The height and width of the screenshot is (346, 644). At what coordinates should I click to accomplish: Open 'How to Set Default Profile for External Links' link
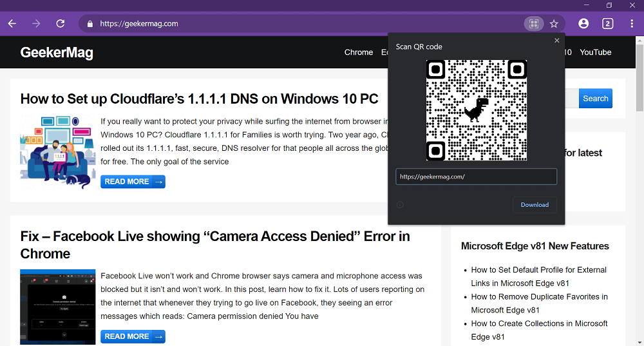pyautogui.click(x=538, y=276)
